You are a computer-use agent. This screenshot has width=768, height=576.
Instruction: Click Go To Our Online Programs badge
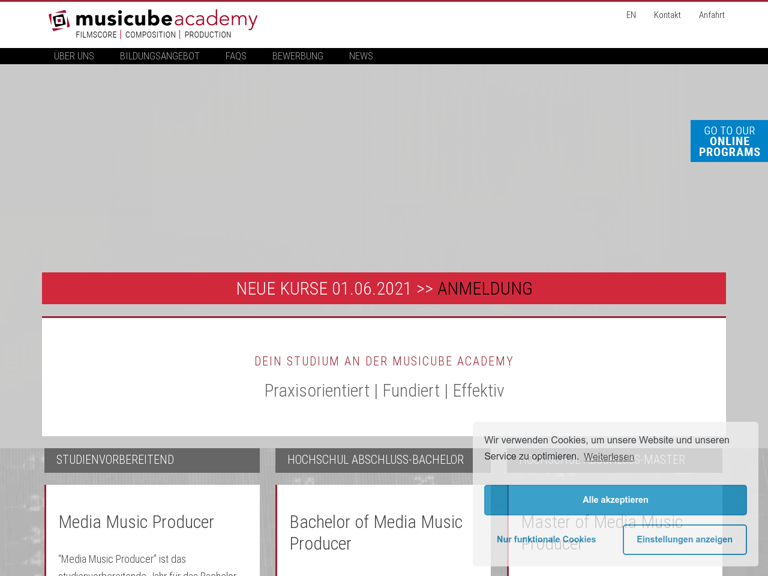(x=729, y=141)
